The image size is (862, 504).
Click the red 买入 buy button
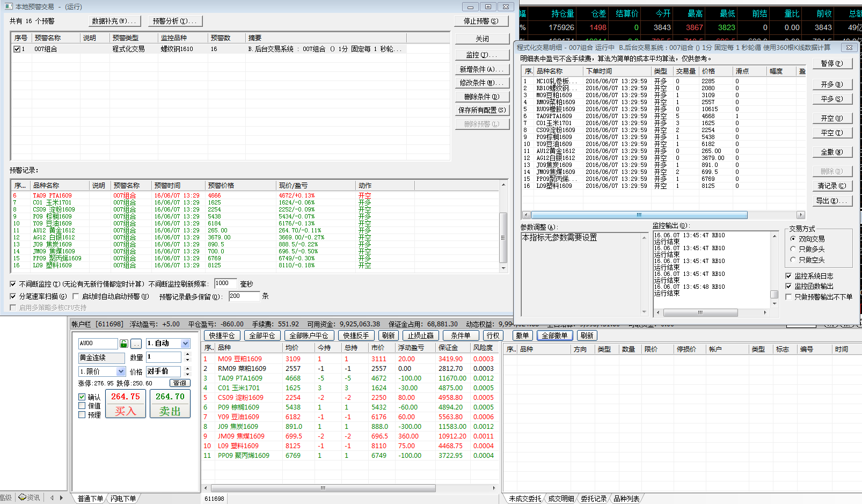126,404
